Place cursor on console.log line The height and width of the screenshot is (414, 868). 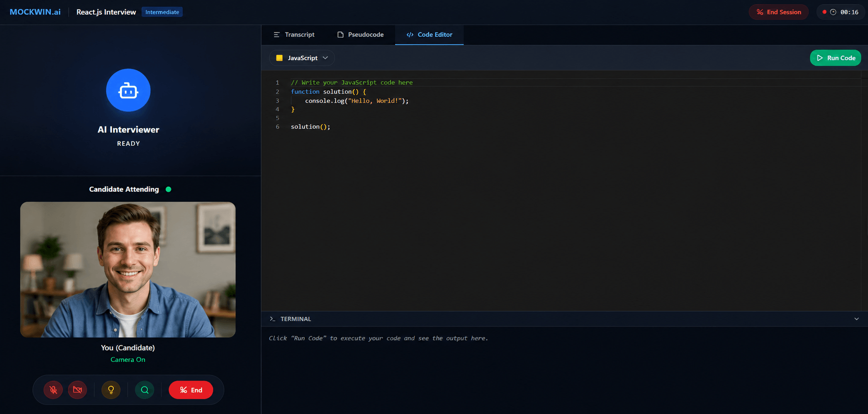click(x=357, y=101)
